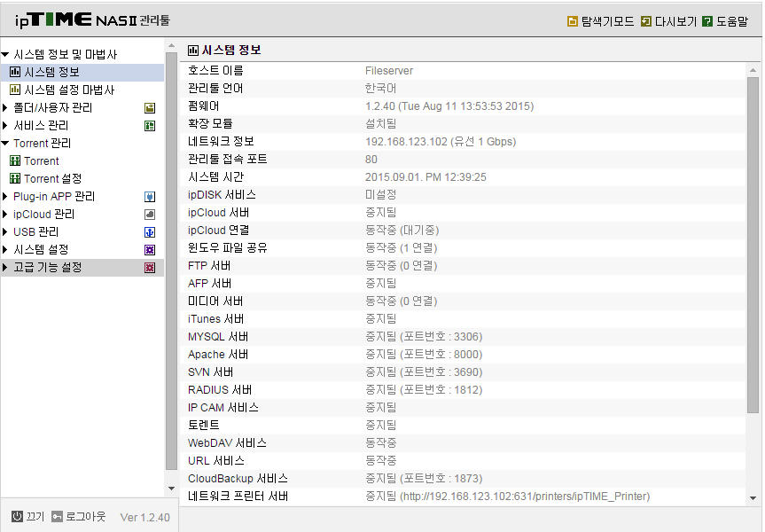The height and width of the screenshot is (532, 765).
Task: Switch to 탐색기모드 link
Action: click(x=607, y=21)
